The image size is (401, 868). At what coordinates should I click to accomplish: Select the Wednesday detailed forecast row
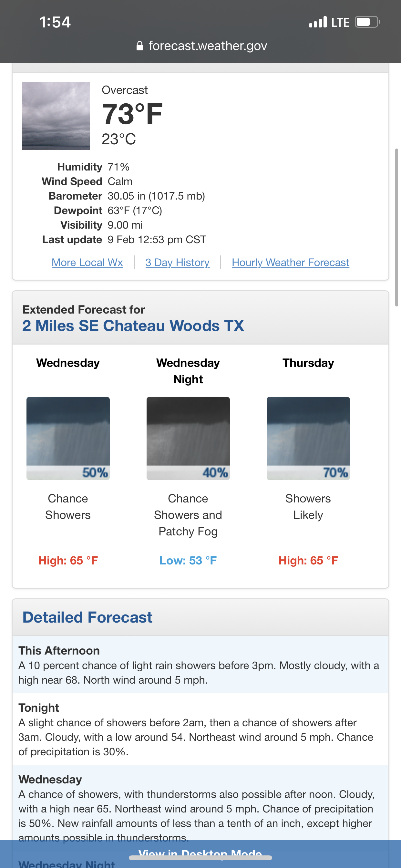coord(200,805)
